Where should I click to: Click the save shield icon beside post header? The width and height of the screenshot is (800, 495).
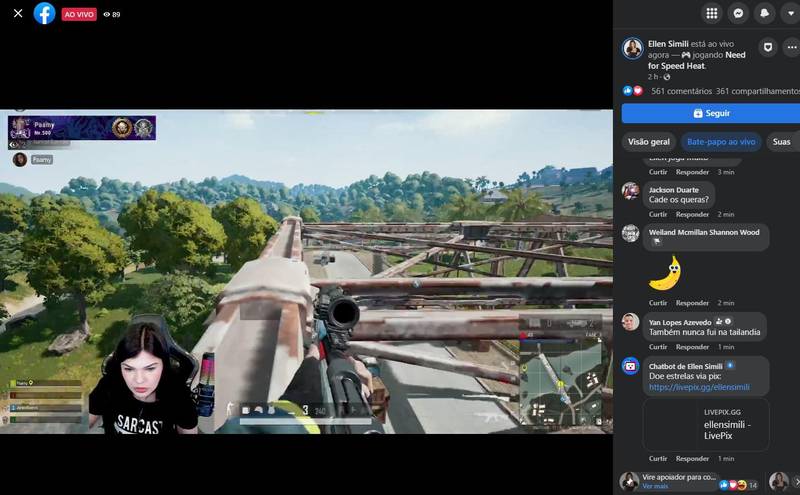tap(767, 47)
